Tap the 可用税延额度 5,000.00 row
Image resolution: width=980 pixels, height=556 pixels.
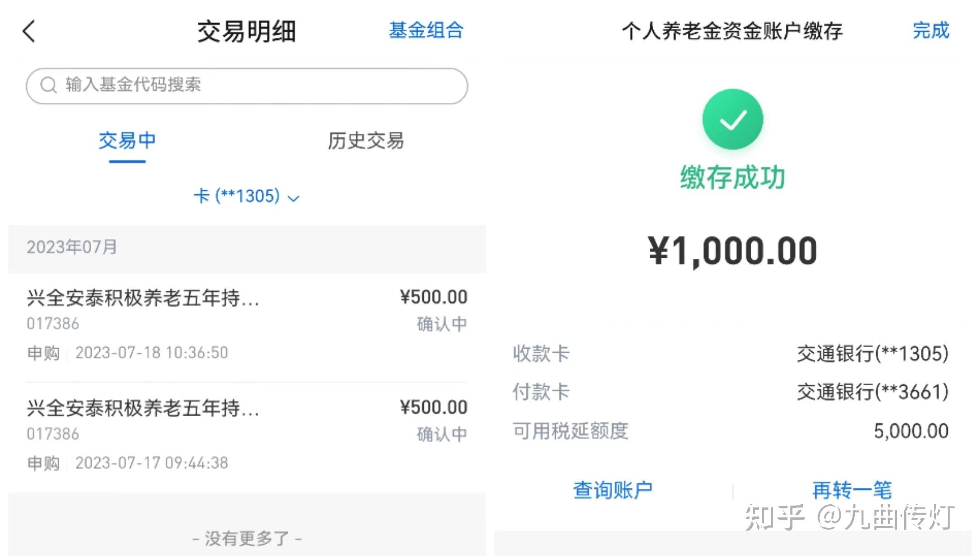coord(730,431)
